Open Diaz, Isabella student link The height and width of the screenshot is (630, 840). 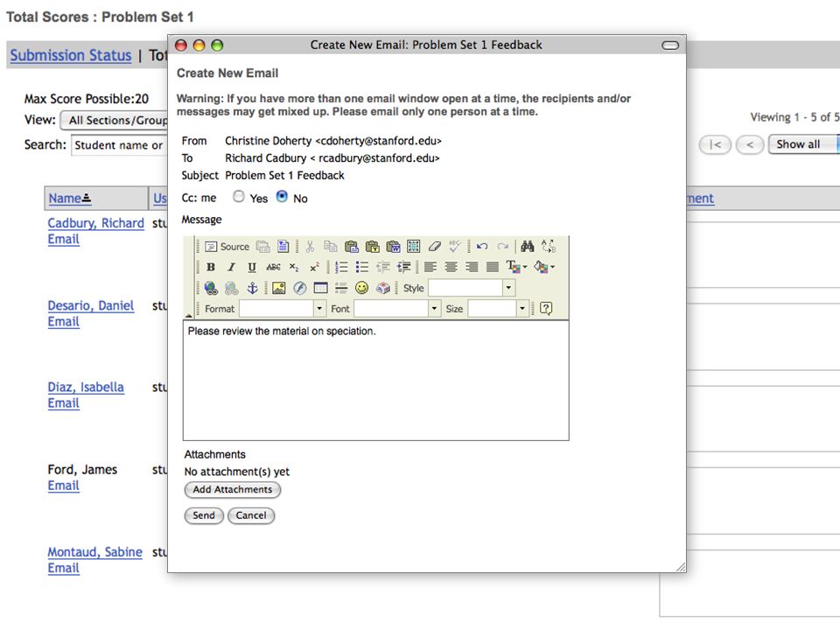pyautogui.click(x=86, y=388)
